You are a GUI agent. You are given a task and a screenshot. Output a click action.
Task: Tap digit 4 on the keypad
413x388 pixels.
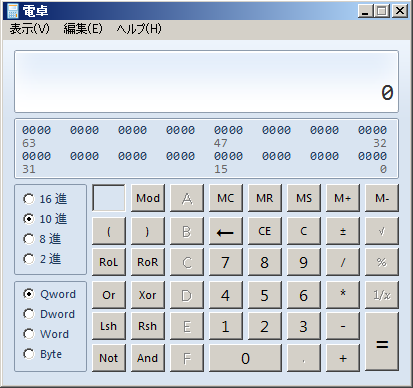pos(226,295)
